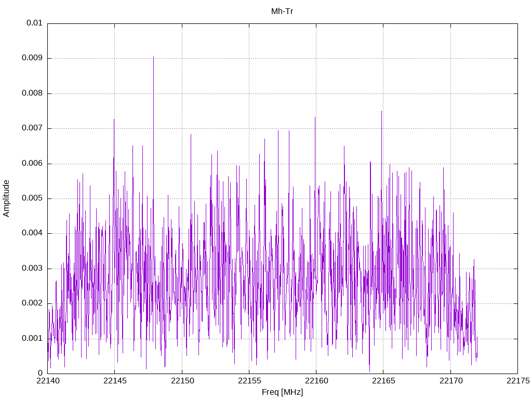Click the 22175 x-axis tick label
Screen dimensions: 532x399
pyautogui.click(x=518, y=381)
